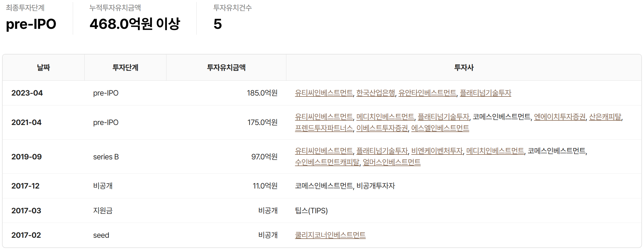Viewport: 644px width, 250px height.
Task: Open 유티씨인베스트먼트 in the 2023-04 row
Action: point(324,93)
